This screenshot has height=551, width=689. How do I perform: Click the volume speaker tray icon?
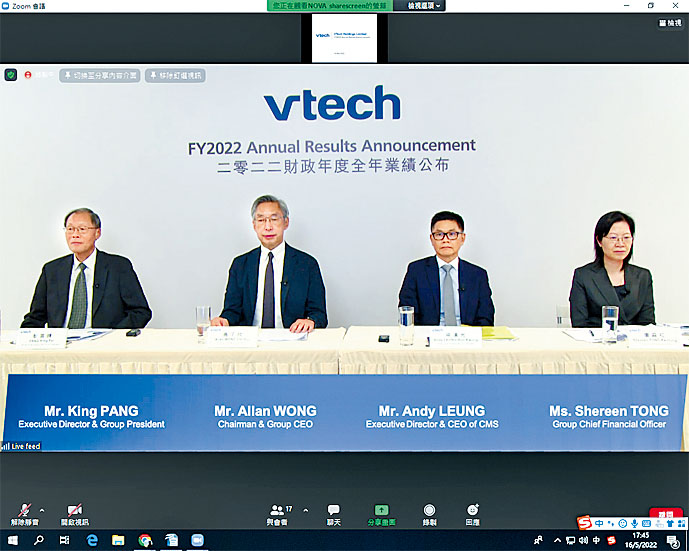click(x=584, y=540)
